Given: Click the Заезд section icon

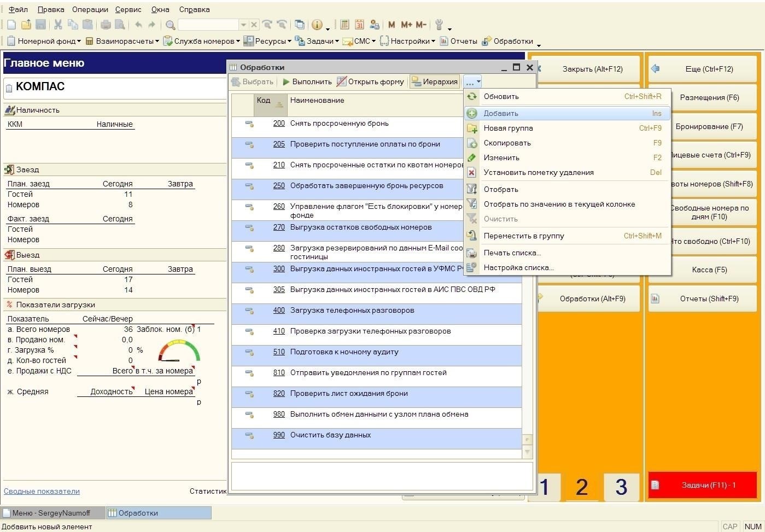Looking at the screenshot, I should click(x=9, y=169).
